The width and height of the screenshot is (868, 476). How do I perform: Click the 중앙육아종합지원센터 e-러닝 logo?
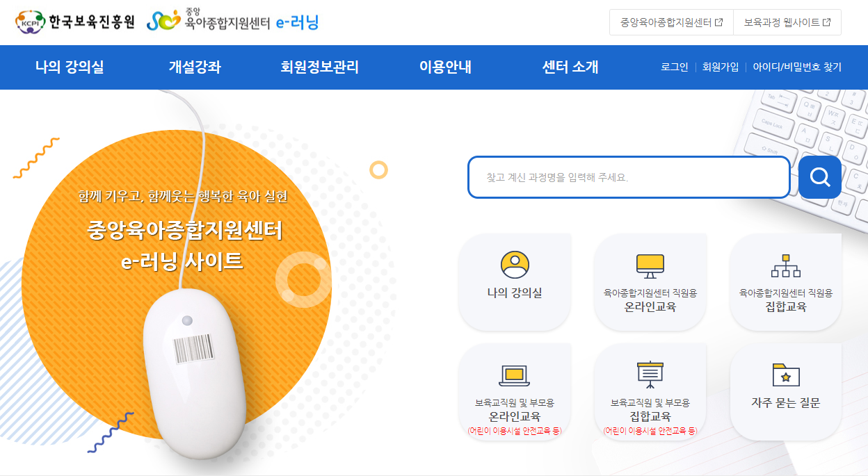coord(232,21)
